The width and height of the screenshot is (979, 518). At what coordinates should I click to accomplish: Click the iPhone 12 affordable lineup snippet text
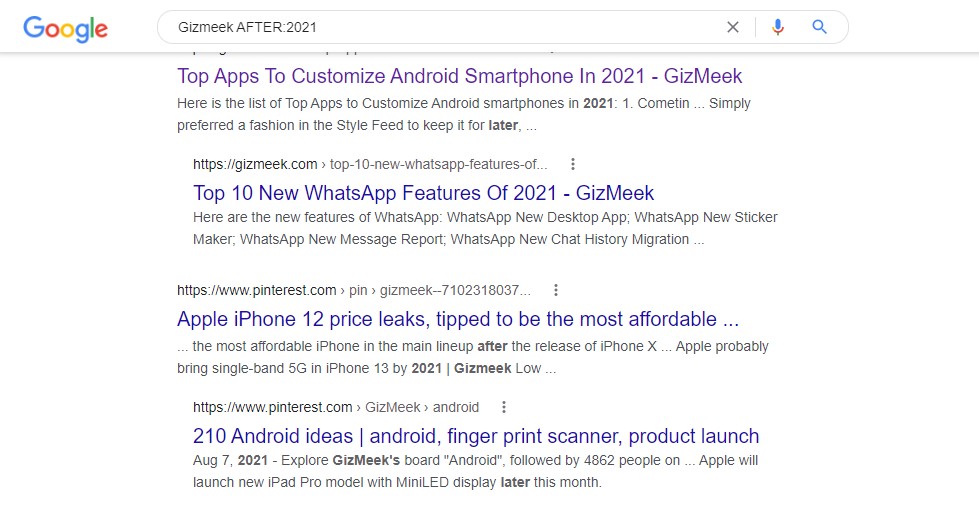pyautogui.click(x=472, y=357)
